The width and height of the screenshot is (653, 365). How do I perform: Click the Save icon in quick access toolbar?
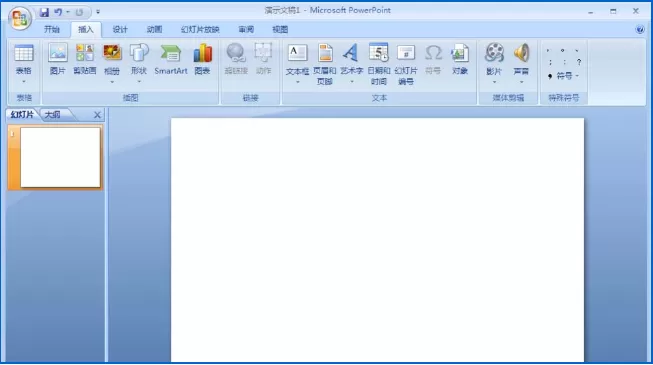(x=44, y=12)
